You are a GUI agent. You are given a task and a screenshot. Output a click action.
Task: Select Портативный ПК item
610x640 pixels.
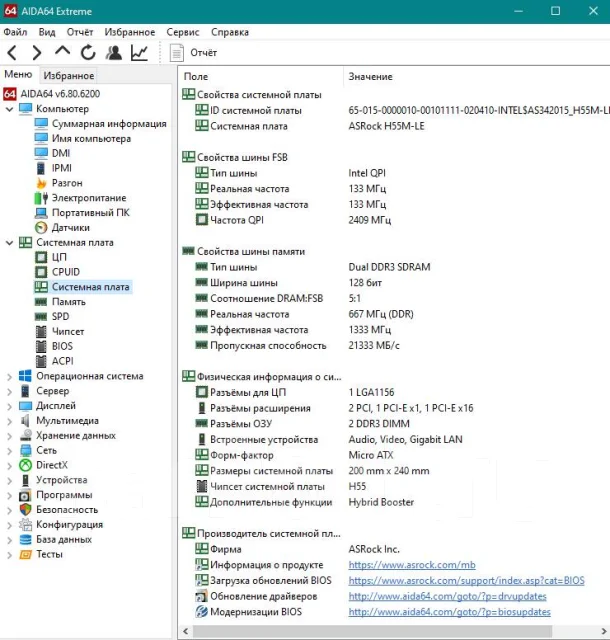[91, 213]
